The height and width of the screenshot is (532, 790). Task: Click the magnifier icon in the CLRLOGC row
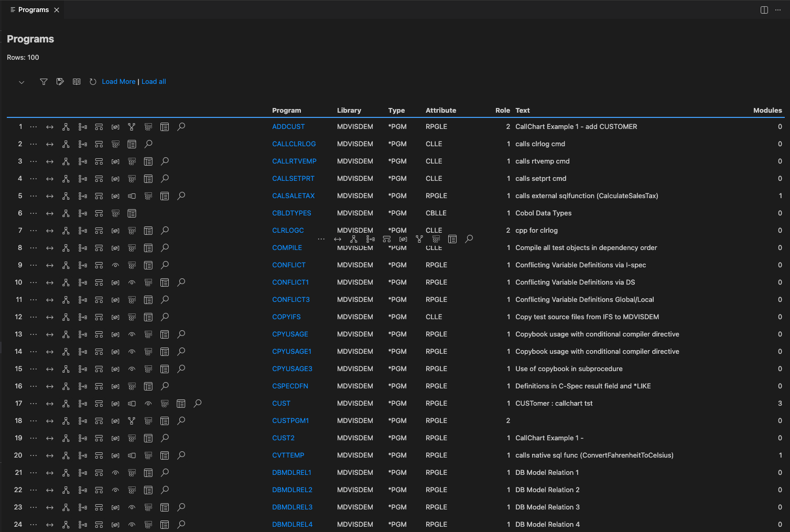click(165, 231)
